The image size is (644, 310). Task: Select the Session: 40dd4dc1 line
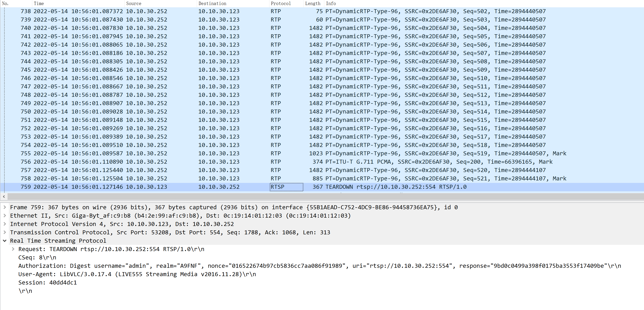pyautogui.click(x=47, y=283)
